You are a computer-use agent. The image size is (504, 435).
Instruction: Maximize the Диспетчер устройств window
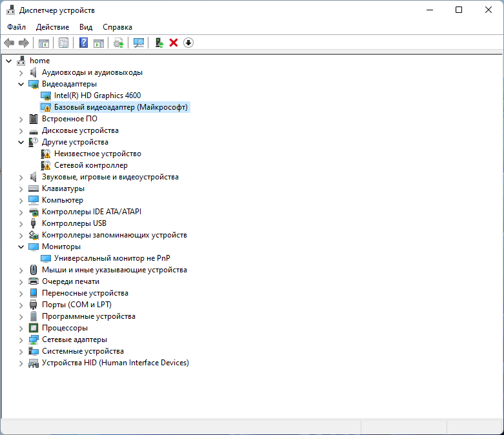459,10
